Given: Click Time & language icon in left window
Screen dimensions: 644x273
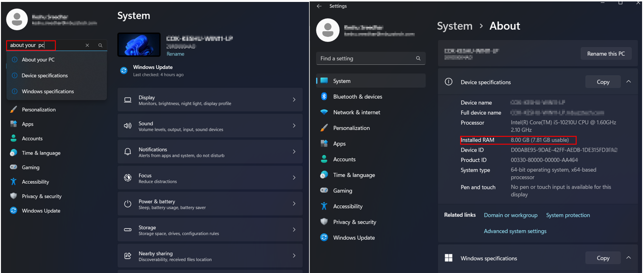Looking at the screenshot, I should [13, 153].
